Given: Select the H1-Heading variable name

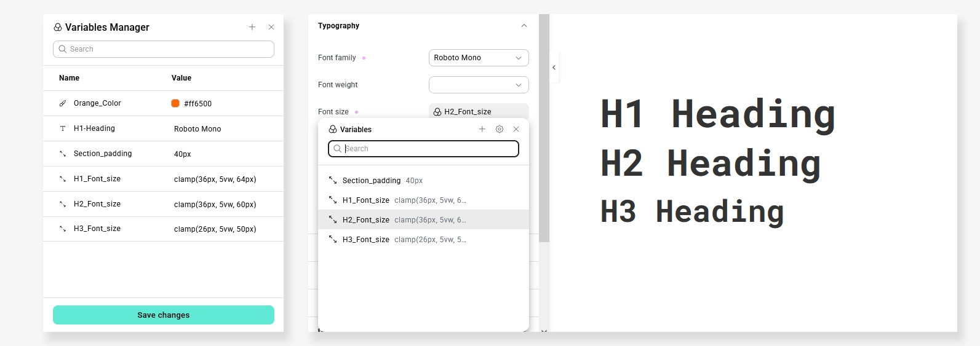Looking at the screenshot, I should [x=94, y=128].
